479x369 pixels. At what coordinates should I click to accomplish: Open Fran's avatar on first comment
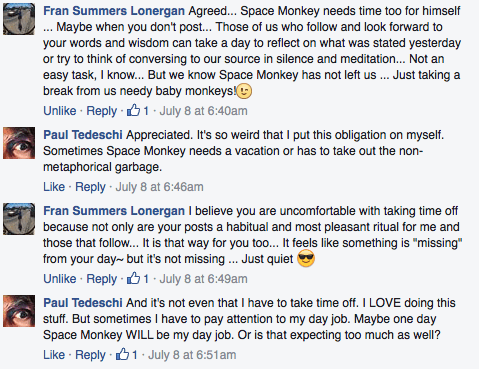19,19
